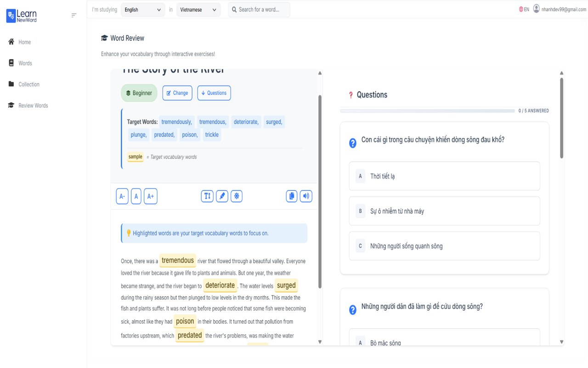Select the target word plunge
Viewport: 588px width, 368px height.
pos(138,135)
